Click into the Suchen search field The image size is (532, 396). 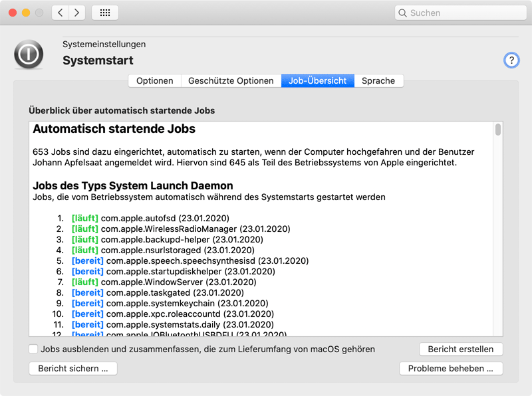(461, 13)
